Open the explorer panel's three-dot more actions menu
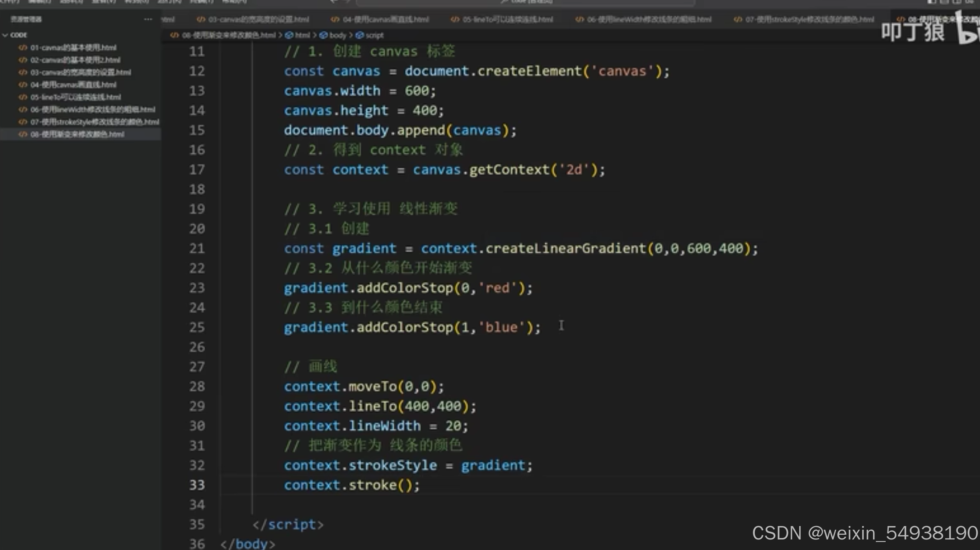Screen dimensions: 980x550 pyautogui.click(x=148, y=19)
